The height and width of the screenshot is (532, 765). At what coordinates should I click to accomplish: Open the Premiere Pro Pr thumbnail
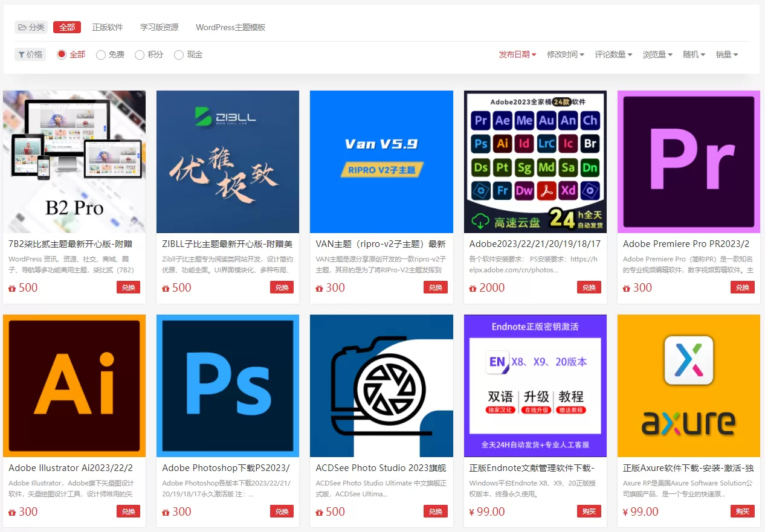tap(689, 162)
